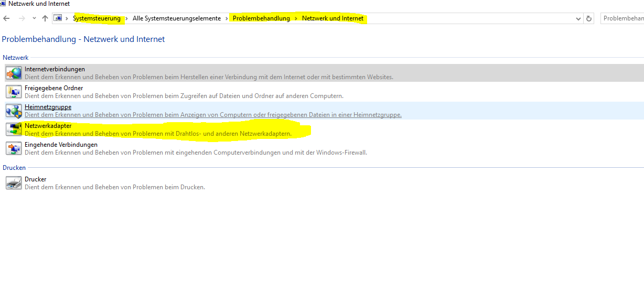Image resolution: width=644 pixels, height=292 pixels.
Task: Click description about einer Heimnetzgruppe
Action: tap(213, 115)
